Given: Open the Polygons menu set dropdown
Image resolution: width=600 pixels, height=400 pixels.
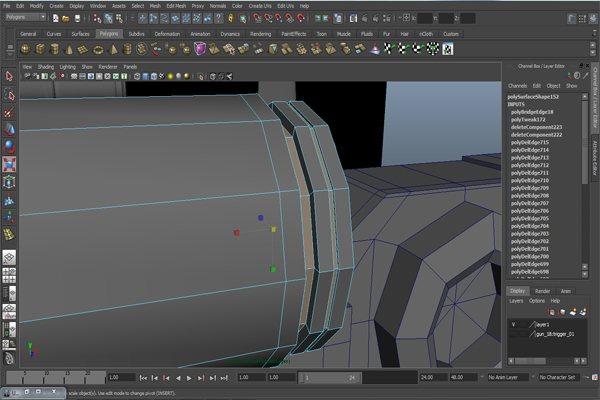Looking at the screenshot, I should (26, 17).
